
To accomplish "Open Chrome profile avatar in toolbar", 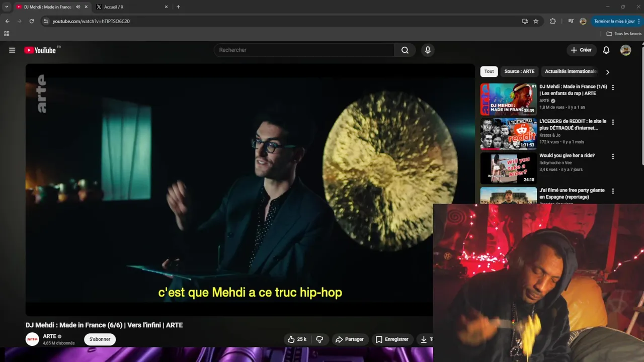I will click(x=583, y=21).
